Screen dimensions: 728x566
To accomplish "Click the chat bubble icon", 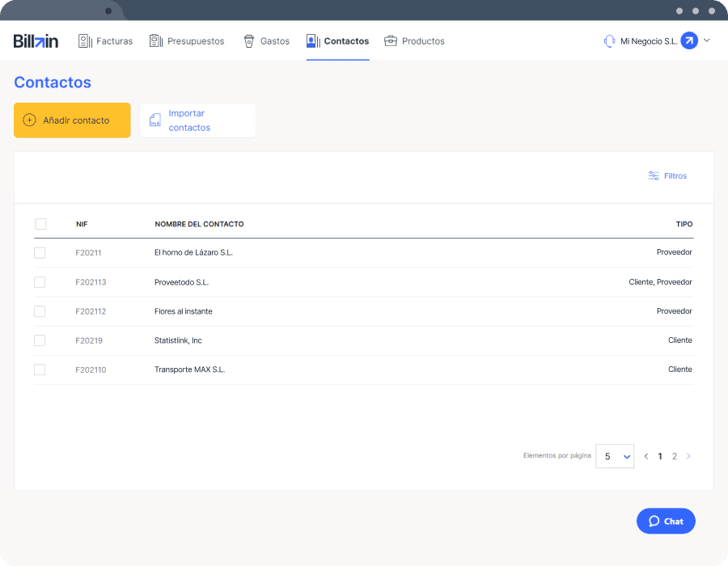I will (x=654, y=521).
